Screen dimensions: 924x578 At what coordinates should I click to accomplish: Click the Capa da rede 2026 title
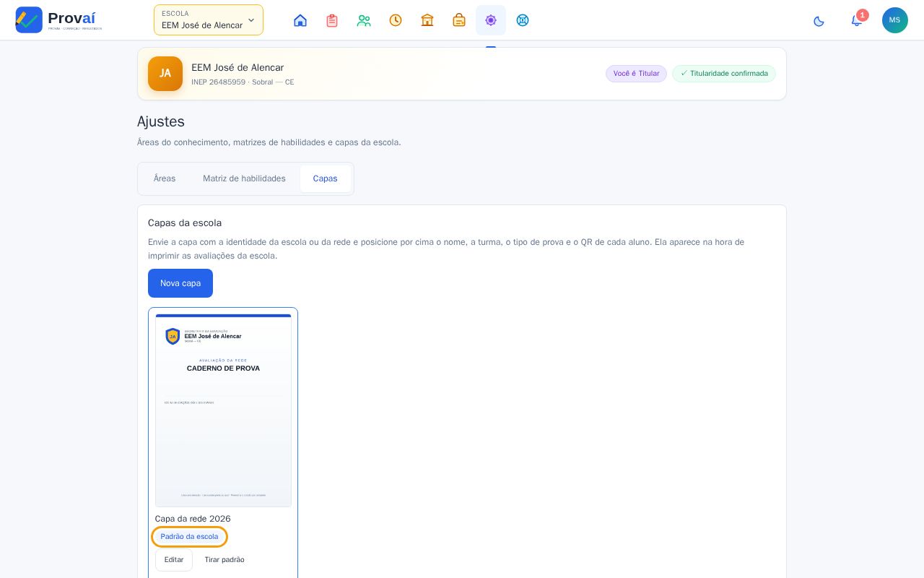point(193,519)
